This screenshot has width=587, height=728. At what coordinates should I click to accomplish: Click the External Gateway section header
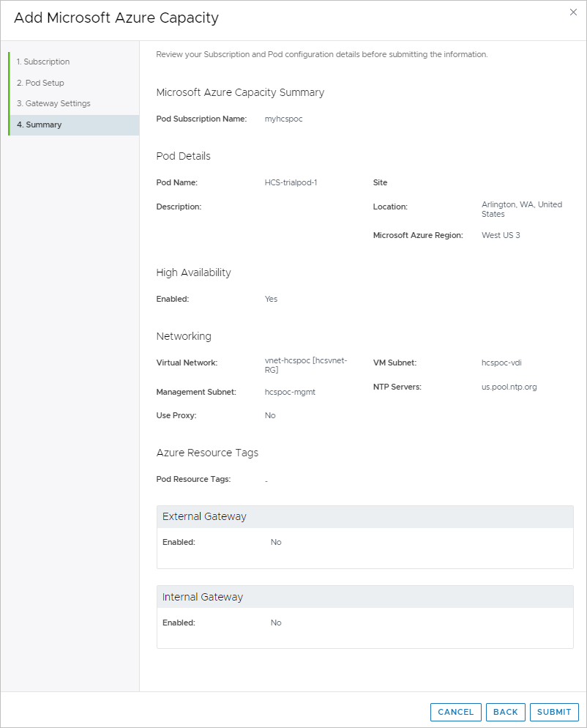365,517
